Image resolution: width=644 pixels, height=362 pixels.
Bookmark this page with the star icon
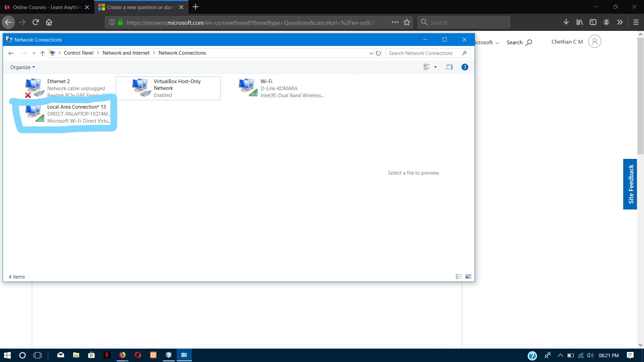(x=407, y=22)
